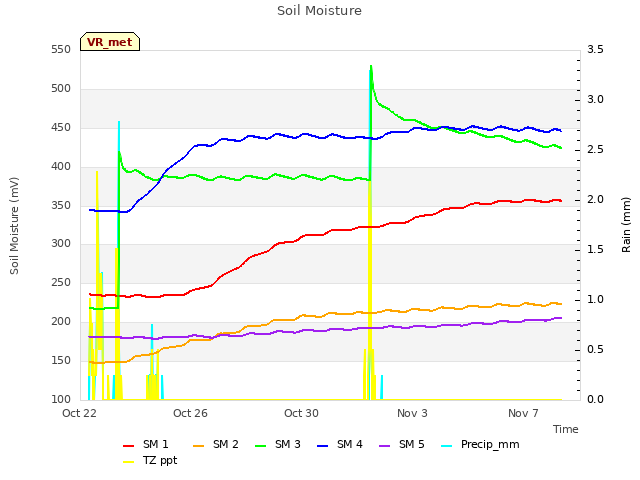
Task: Click the 400 left axis tick label
Action: [61, 167]
